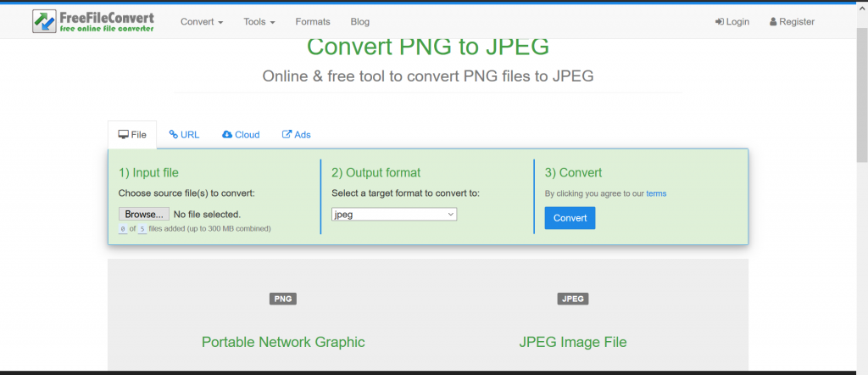Click the Login link
Image resolution: width=868 pixels, height=375 pixels.
(x=732, y=21)
